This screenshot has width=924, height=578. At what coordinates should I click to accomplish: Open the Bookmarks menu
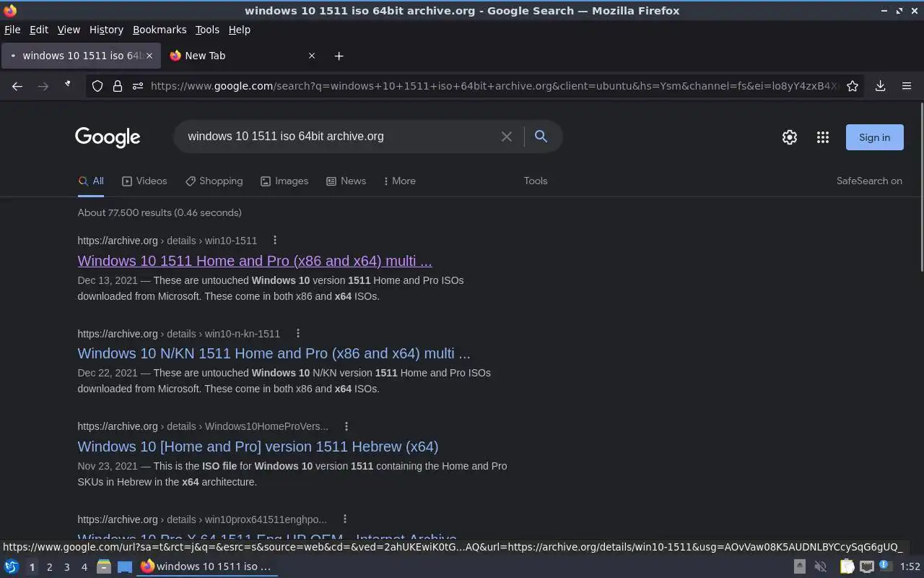[160, 30]
